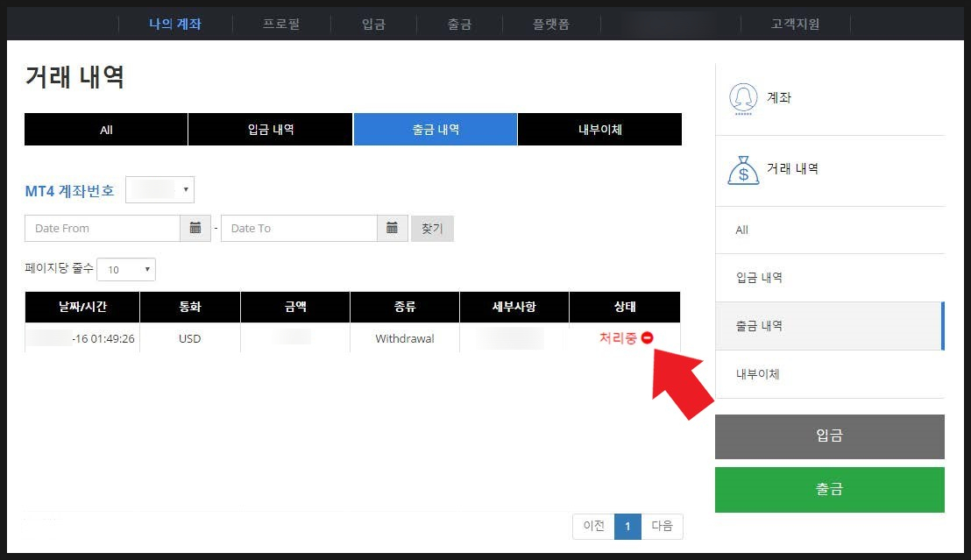Open 플랫폼 in top navigation
The image size is (971, 560).
(x=551, y=25)
